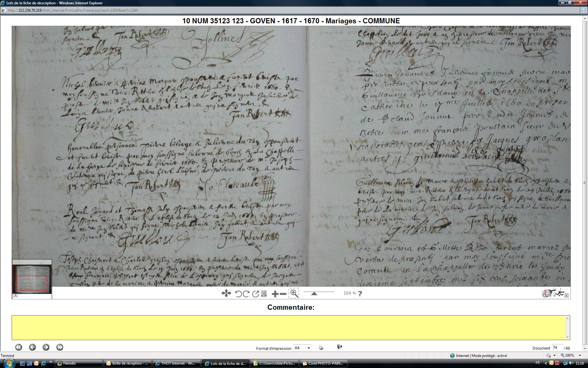
Task: Click the reset rotation icon
Action: tap(255, 294)
